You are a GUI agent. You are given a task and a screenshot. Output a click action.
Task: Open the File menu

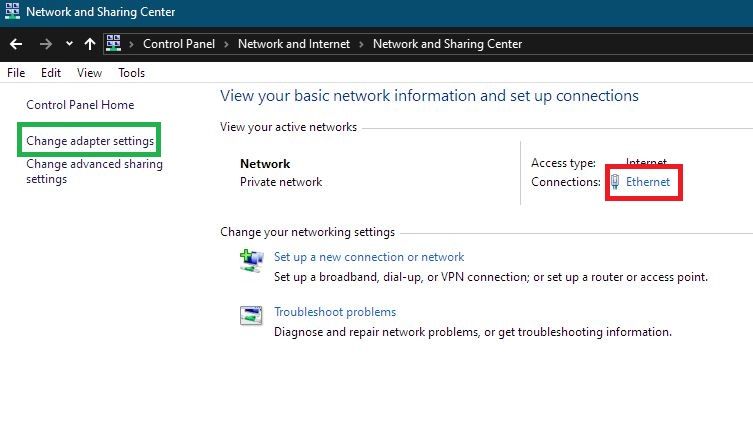click(x=16, y=73)
